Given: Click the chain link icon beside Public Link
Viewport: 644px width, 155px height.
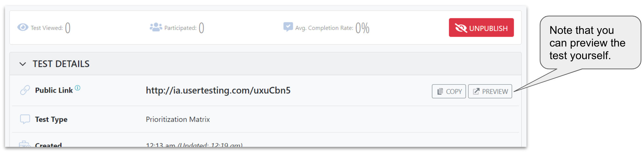Looking at the screenshot, I should tap(25, 90).
